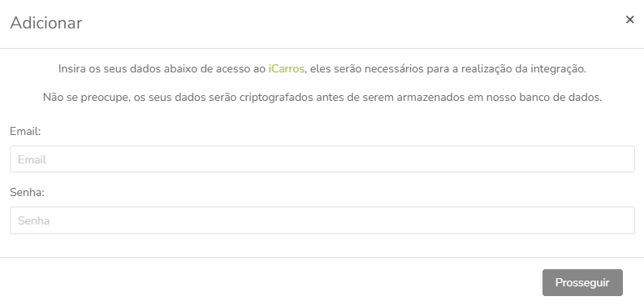Close the Adicionar dialog with the X
This screenshot has width=644, height=305.
629,20
